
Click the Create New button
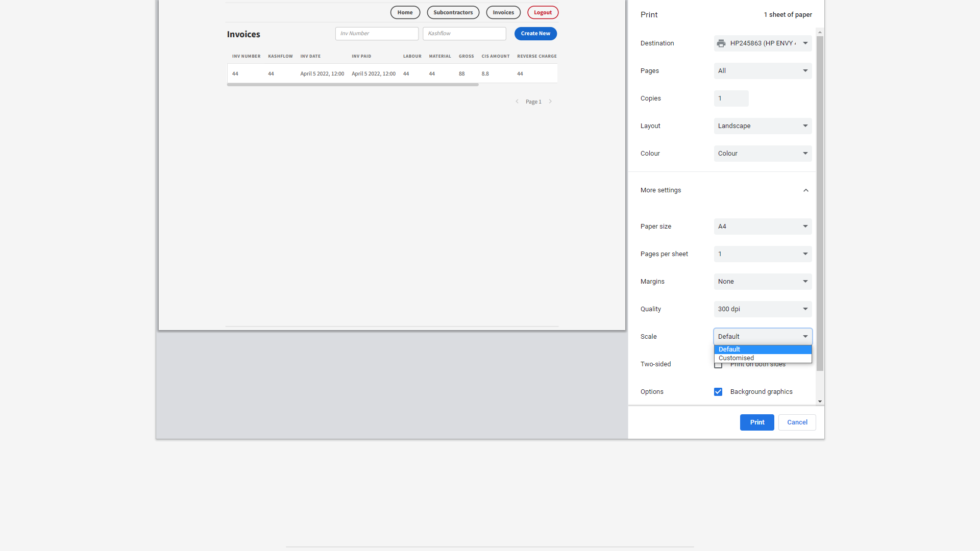point(535,33)
